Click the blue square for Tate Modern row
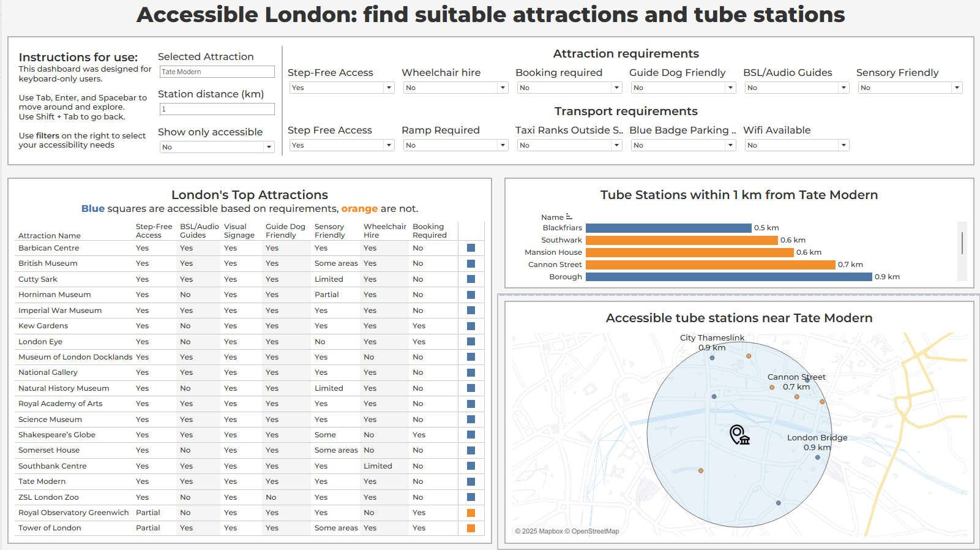 tap(471, 481)
